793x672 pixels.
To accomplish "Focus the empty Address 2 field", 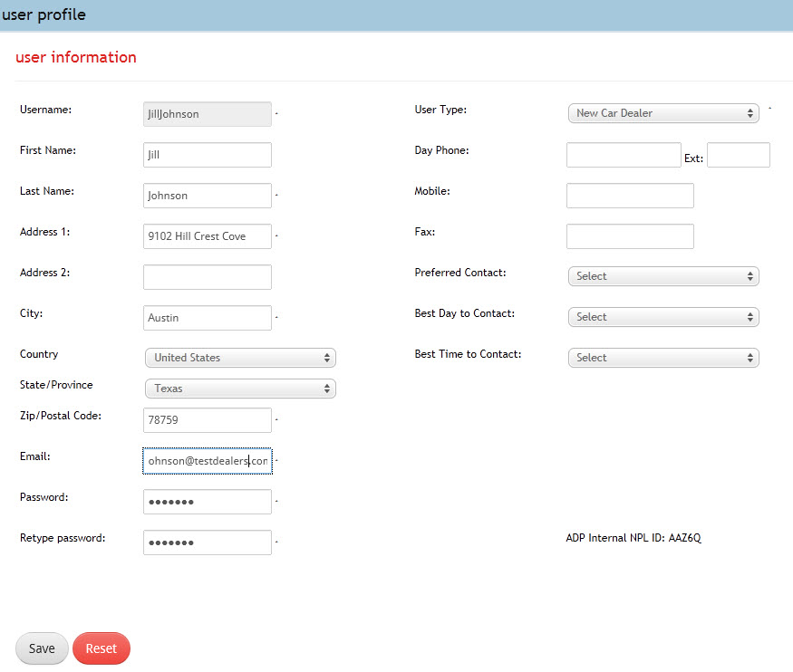I will pyautogui.click(x=208, y=277).
